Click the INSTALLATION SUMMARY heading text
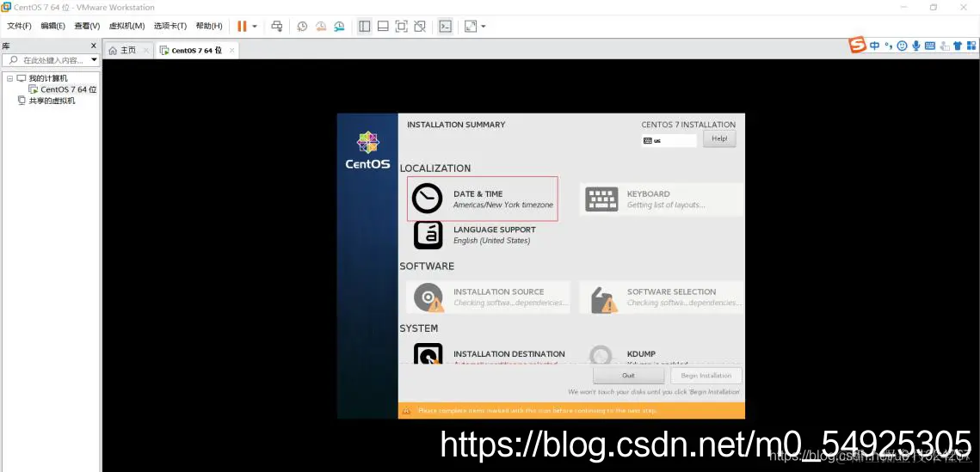Image resolution: width=980 pixels, height=472 pixels. click(x=456, y=125)
